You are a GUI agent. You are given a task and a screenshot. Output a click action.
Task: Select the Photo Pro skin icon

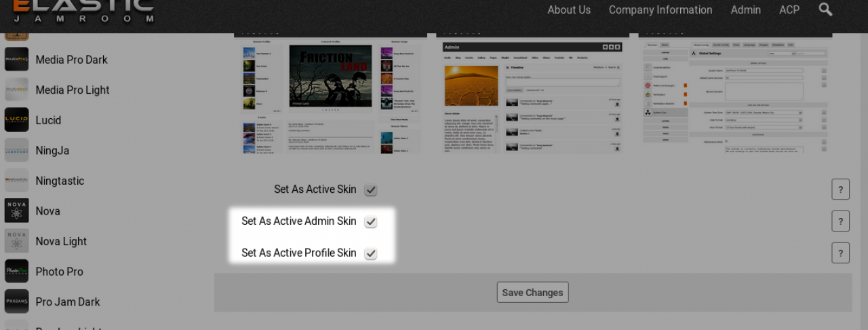point(16,271)
